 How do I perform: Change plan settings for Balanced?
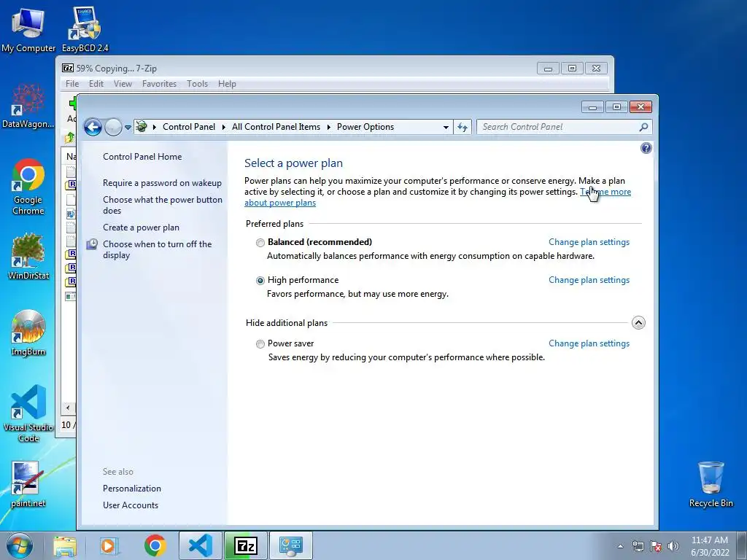pyautogui.click(x=589, y=242)
